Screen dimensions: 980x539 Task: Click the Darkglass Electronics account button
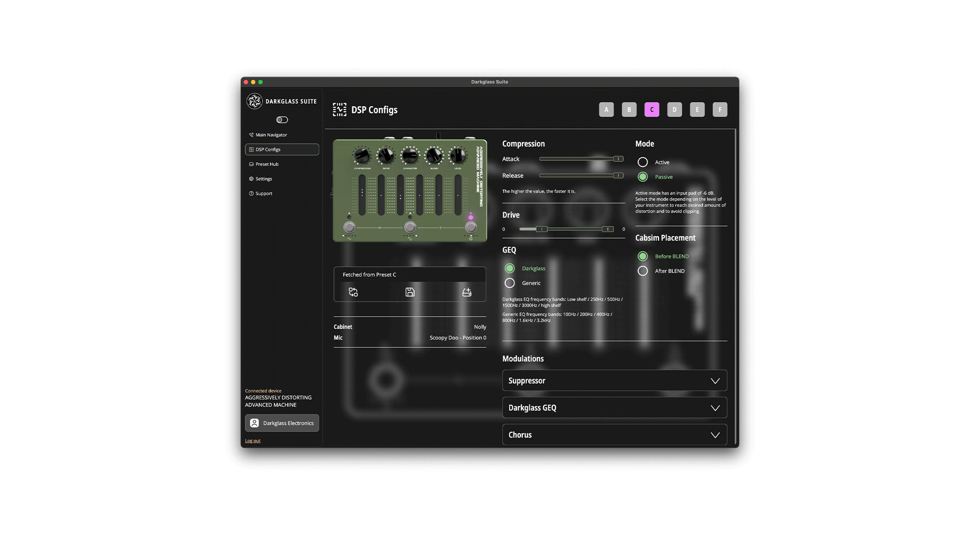click(x=282, y=423)
